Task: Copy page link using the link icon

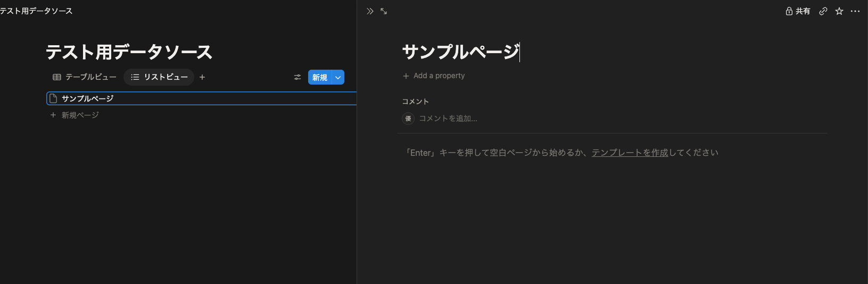Action: tap(823, 11)
